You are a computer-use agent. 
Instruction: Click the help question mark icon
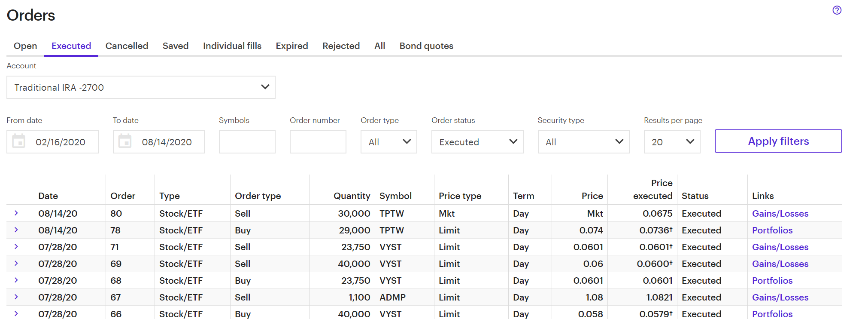(837, 10)
